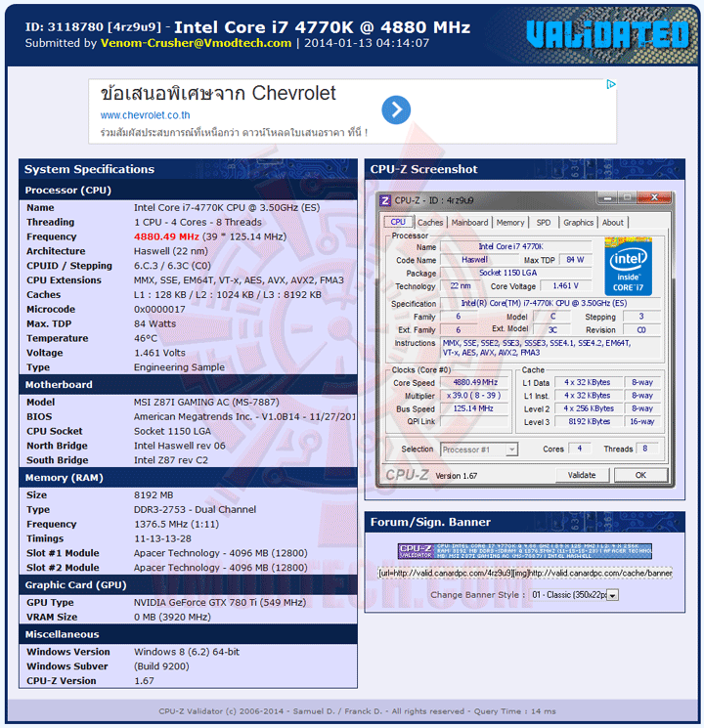Click the MSI Z87I GAMING AC model text

point(206,402)
